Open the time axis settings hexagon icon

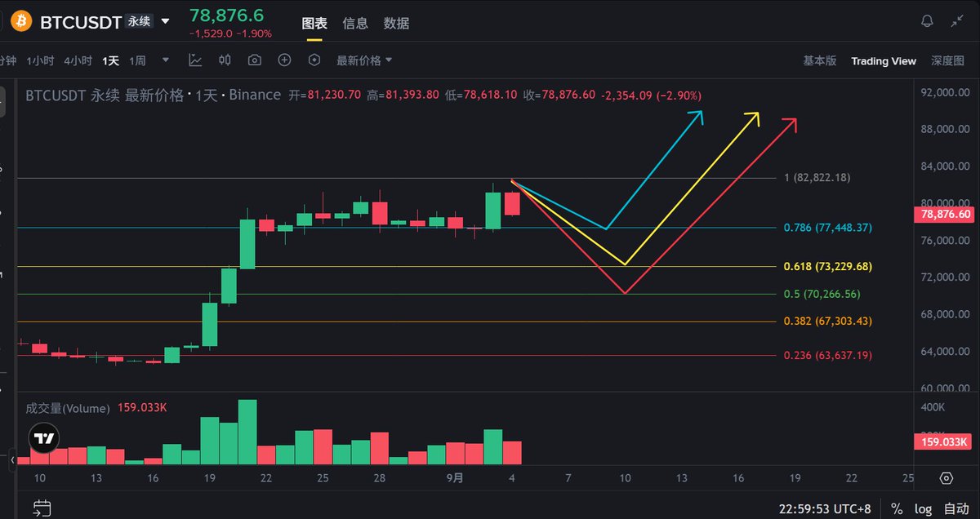point(947,478)
